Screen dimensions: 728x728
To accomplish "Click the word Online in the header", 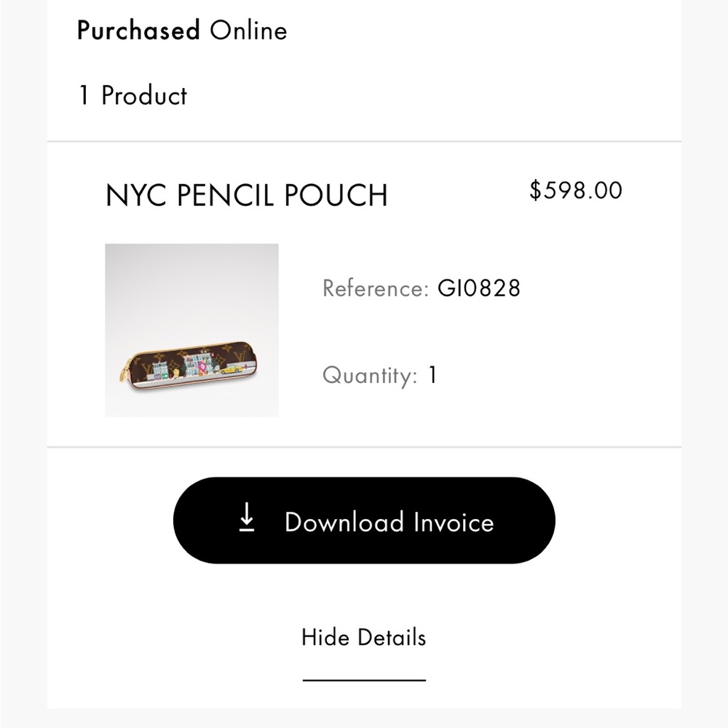I will [248, 31].
